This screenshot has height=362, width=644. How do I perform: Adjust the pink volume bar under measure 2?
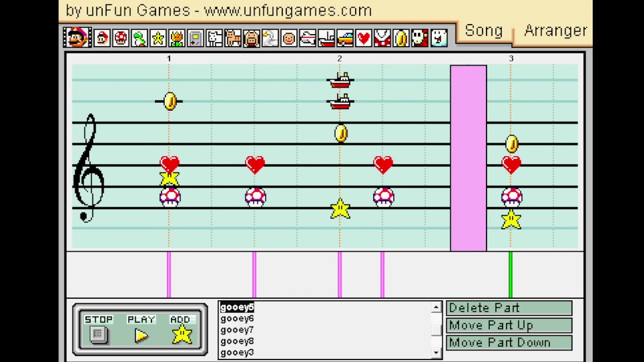340,275
